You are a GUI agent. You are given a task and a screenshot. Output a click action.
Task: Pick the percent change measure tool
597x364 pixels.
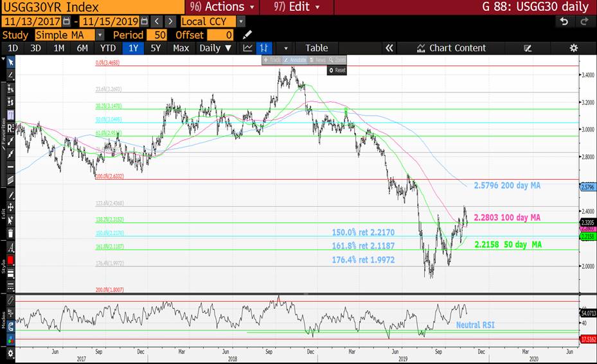click(10, 89)
